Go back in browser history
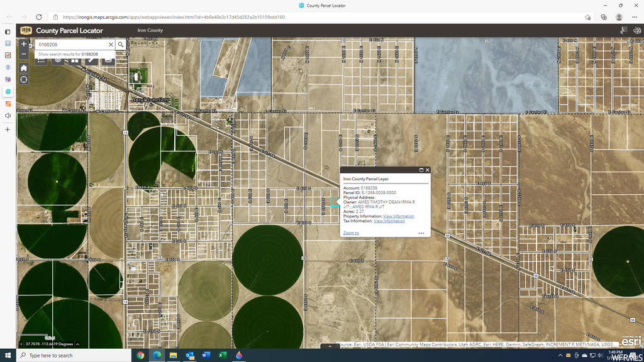This screenshot has height=362, width=644. [x=9, y=17]
